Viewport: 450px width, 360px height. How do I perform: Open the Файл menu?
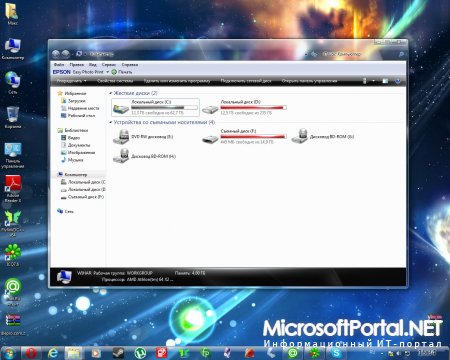click(59, 64)
